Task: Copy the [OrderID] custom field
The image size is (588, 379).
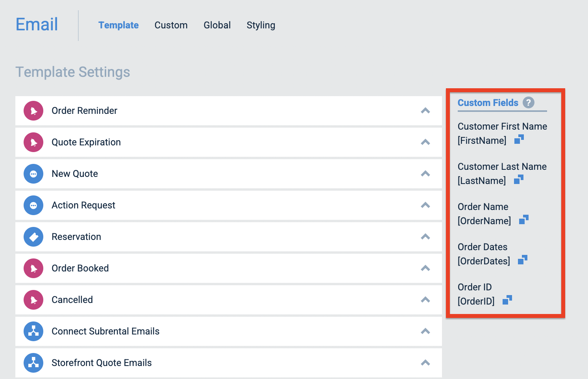Action: pyautogui.click(x=507, y=300)
